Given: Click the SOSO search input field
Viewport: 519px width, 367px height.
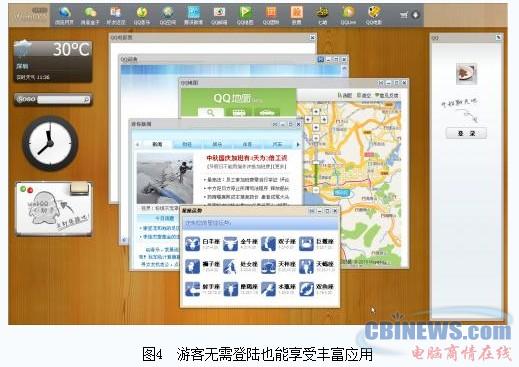Looking at the screenshot, I should coord(60,99).
